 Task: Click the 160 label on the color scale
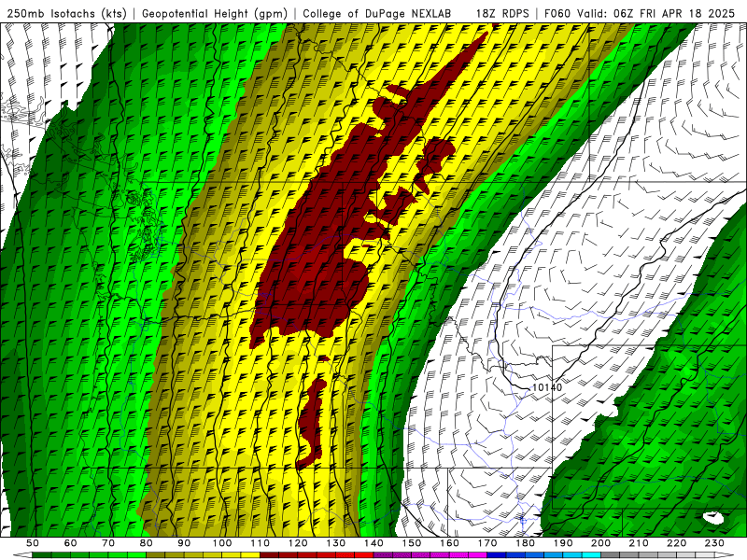coord(449,543)
